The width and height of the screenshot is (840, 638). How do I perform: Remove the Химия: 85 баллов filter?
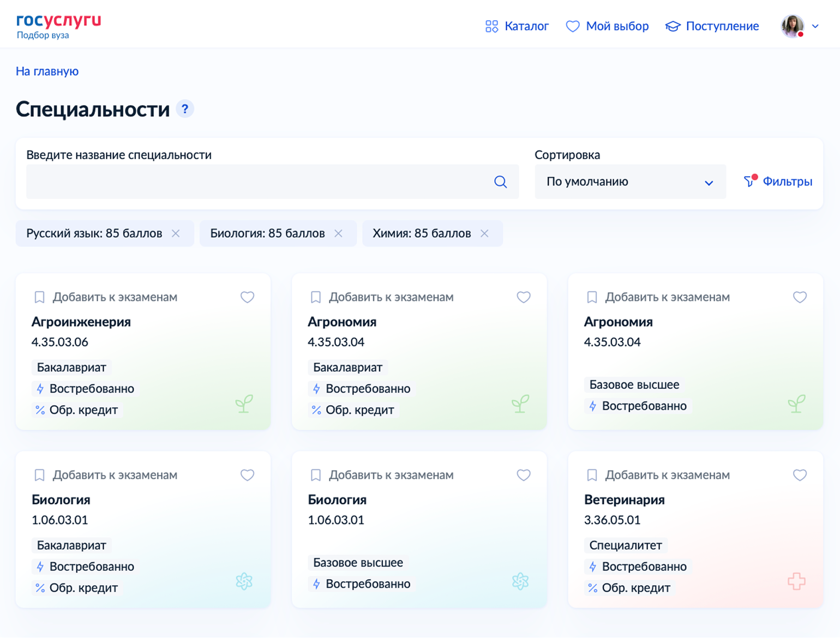tap(484, 233)
